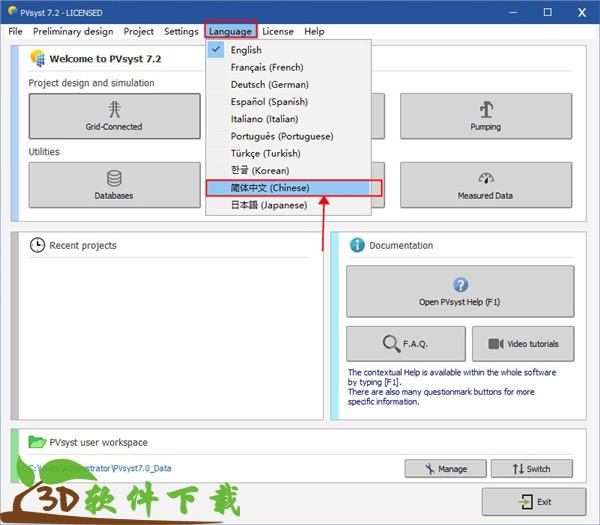Image resolution: width=600 pixels, height=525 pixels.
Task: Click the Documentation info icon
Action: (x=357, y=245)
